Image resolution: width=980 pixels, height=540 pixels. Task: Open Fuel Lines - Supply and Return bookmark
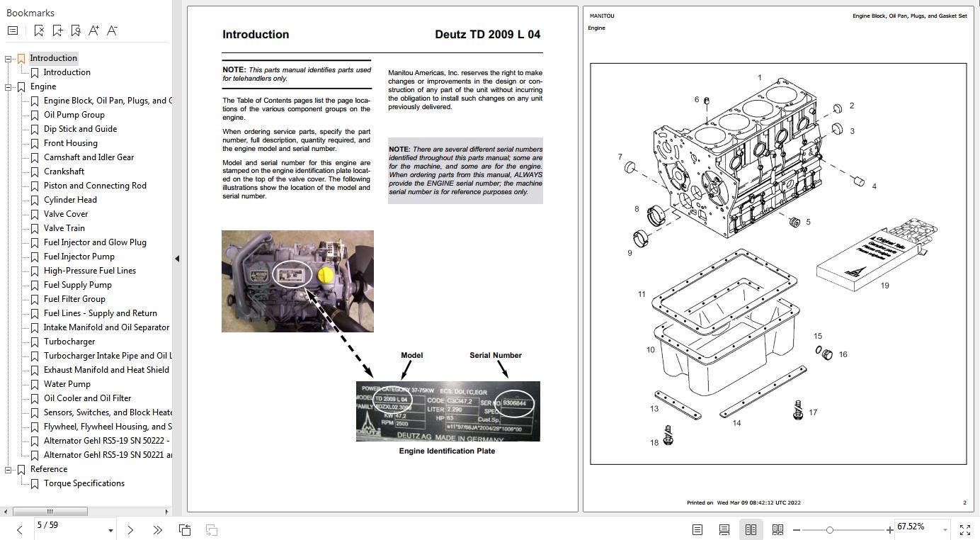(x=100, y=313)
